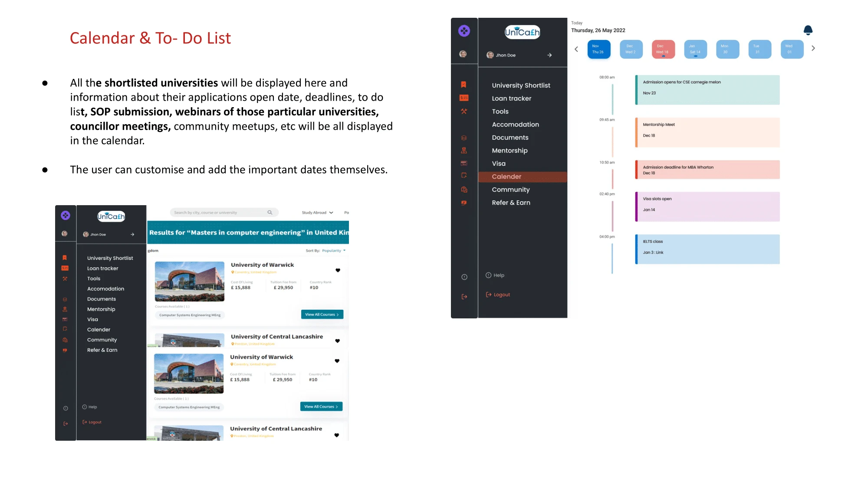Click logout icon in search results screen narrow sidebar
The height and width of the screenshot is (488, 868).
[x=66, y=424]
